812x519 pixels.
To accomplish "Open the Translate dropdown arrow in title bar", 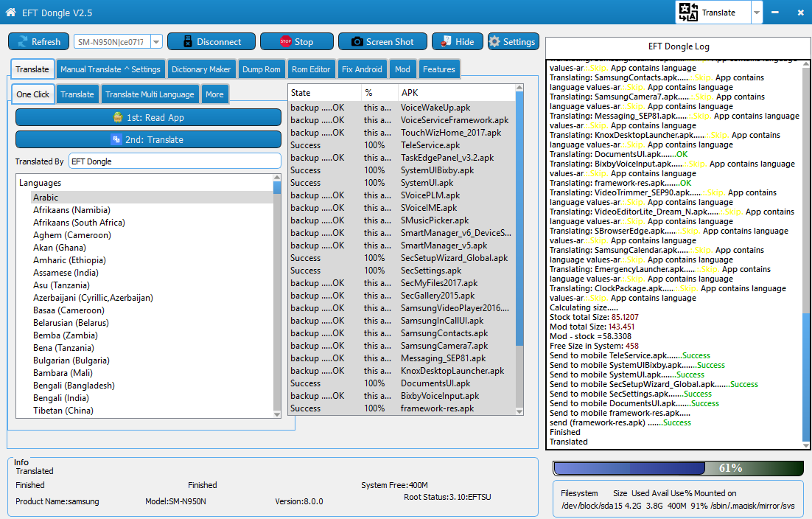I will coord(757,13).
